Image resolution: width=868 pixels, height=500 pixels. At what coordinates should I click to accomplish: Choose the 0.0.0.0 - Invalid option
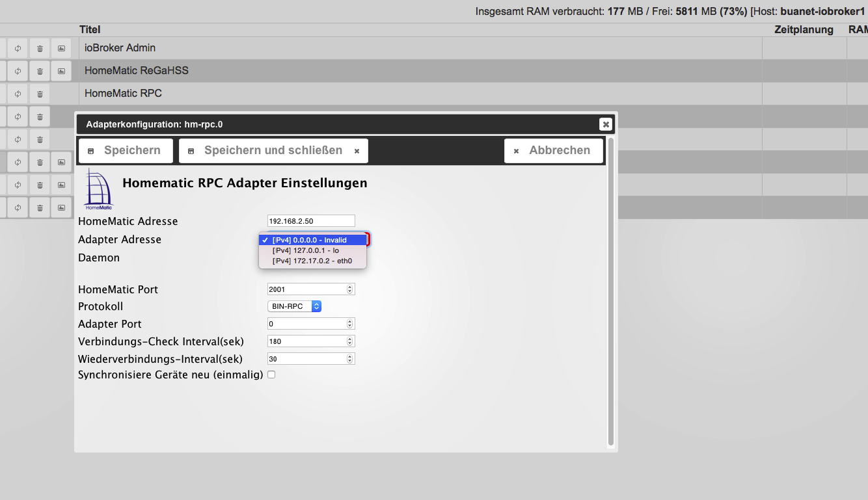(x=312, y=240)
